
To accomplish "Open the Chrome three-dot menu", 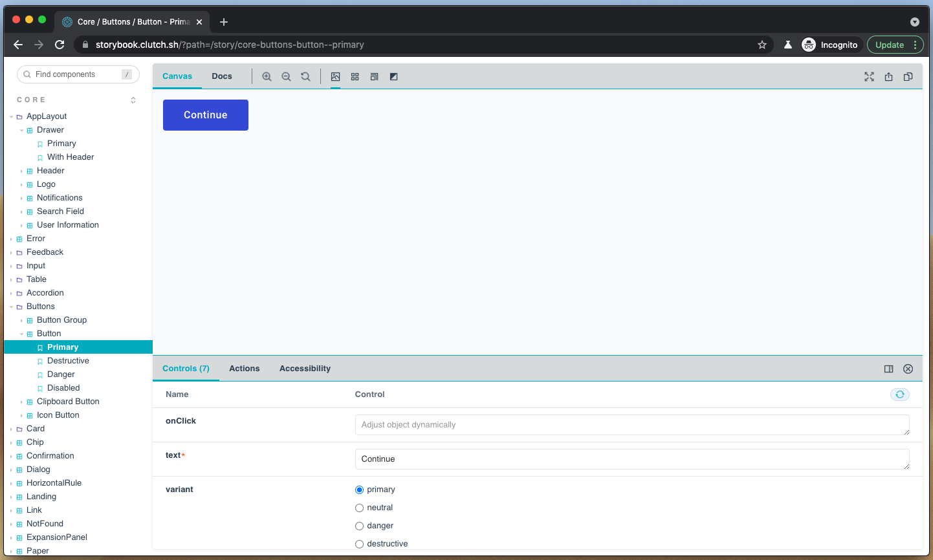I will click(915, 45).
